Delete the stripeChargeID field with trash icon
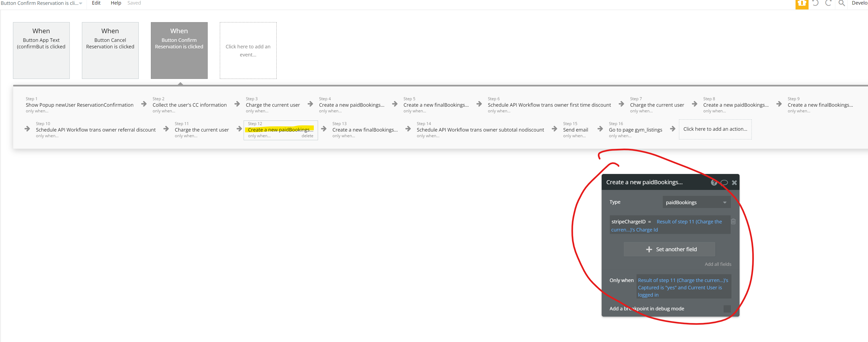This screenshot has height=342, width=868. pos(733,222)
